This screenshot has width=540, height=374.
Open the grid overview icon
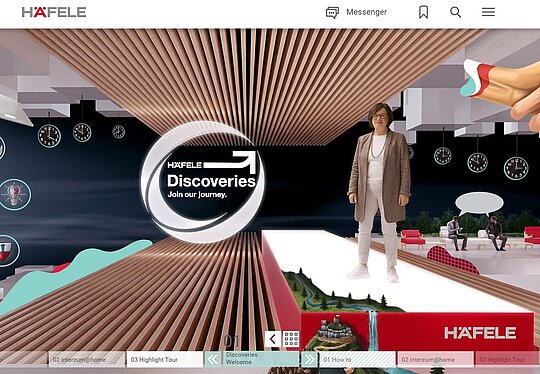click(x=291, y=339)
